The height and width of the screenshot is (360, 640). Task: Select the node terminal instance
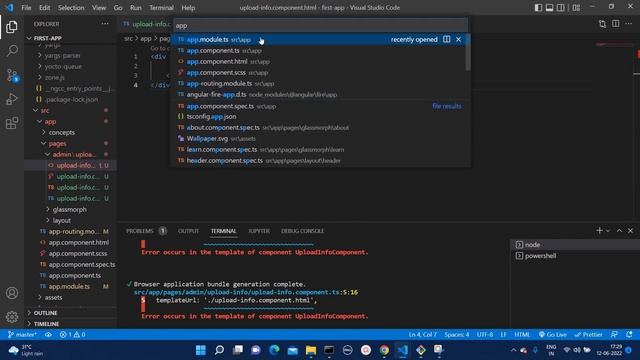click(575, 244)
